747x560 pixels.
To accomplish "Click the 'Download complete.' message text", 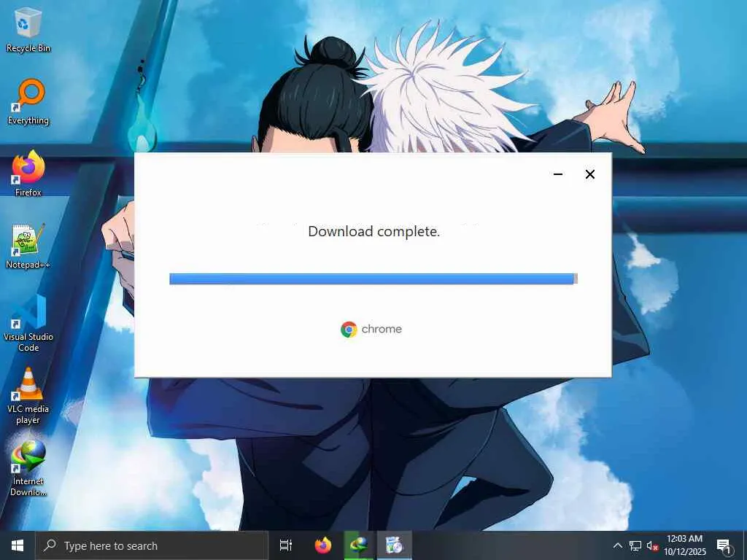I will coord(373,231).
